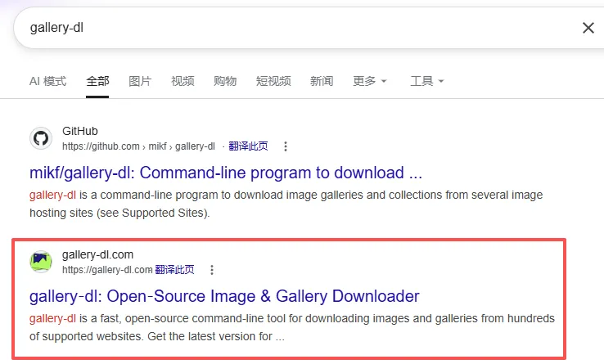The image size is (604, 364).
Task: Click the github.com › mikf › gallery-dl URL breadcrumb
Action: pyautogui.click(x=138, y=146)
